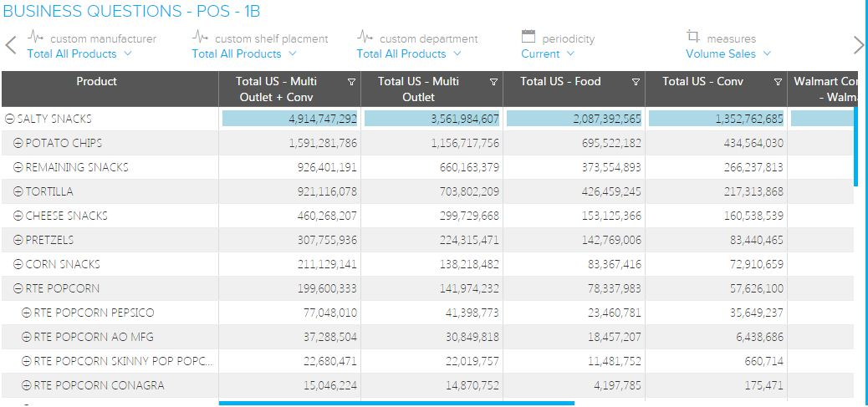868x407 pixels.
Task: Click the periodicity calendar icon
Action: pyautogui.click(x=528, y=37)
